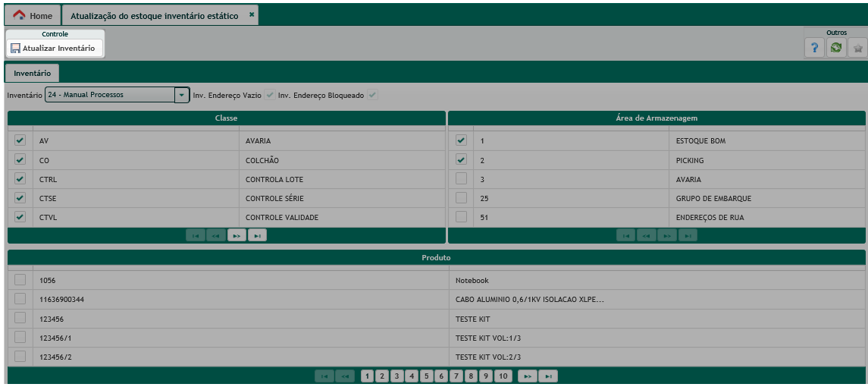Image resolution: width=868 pixels, height=387 pixels.
Task: Uncheck the CTRL CONTROLA LOTE checkbox
Action: [20, 178]
